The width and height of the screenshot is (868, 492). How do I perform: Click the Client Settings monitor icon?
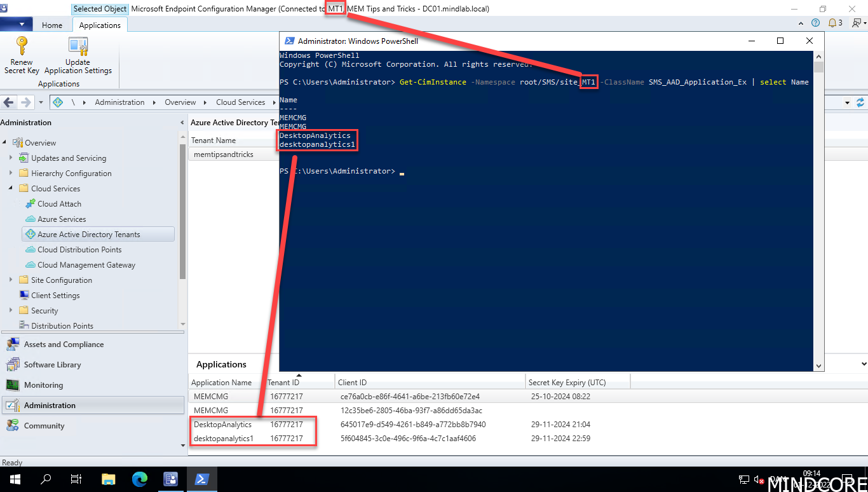(24, 296)
